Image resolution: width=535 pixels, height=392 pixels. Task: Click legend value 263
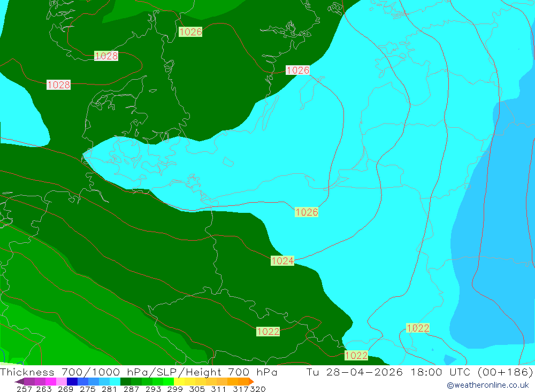point(44,389)
